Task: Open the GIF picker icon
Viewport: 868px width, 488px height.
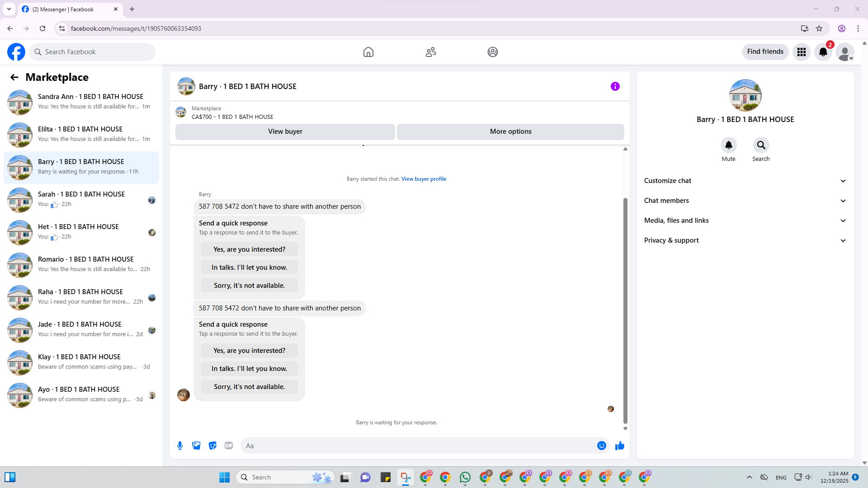Action: pyautogui.click(x=229, y=446)
